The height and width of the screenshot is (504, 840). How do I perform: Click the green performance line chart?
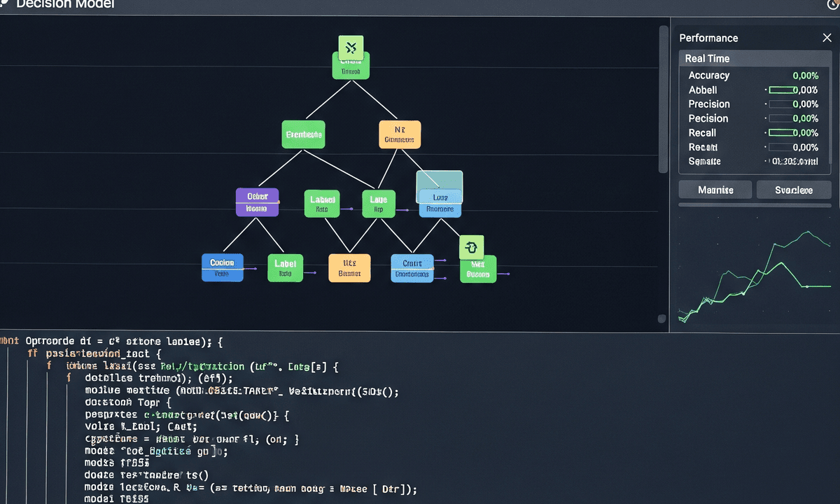[756, 273]
